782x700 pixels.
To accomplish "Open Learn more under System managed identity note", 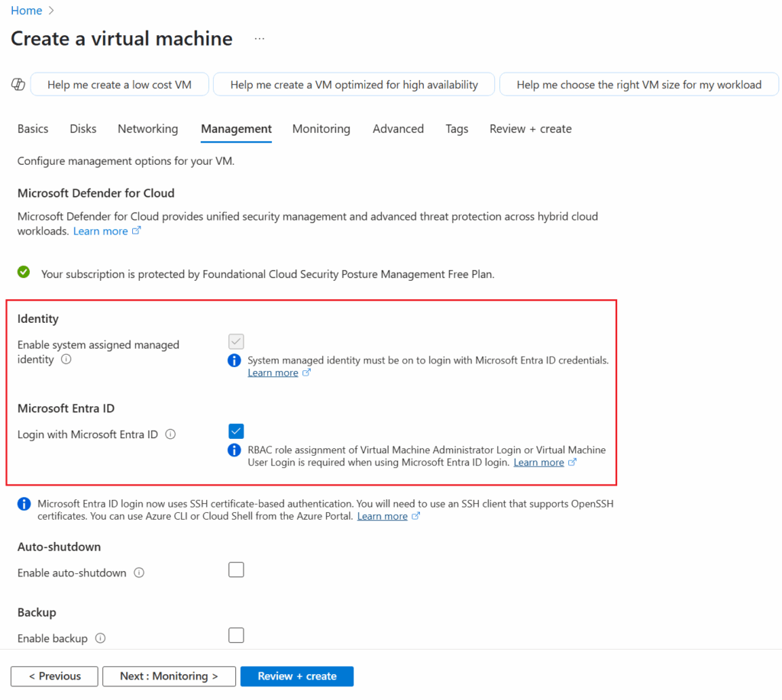I will (x=273, y=373).
